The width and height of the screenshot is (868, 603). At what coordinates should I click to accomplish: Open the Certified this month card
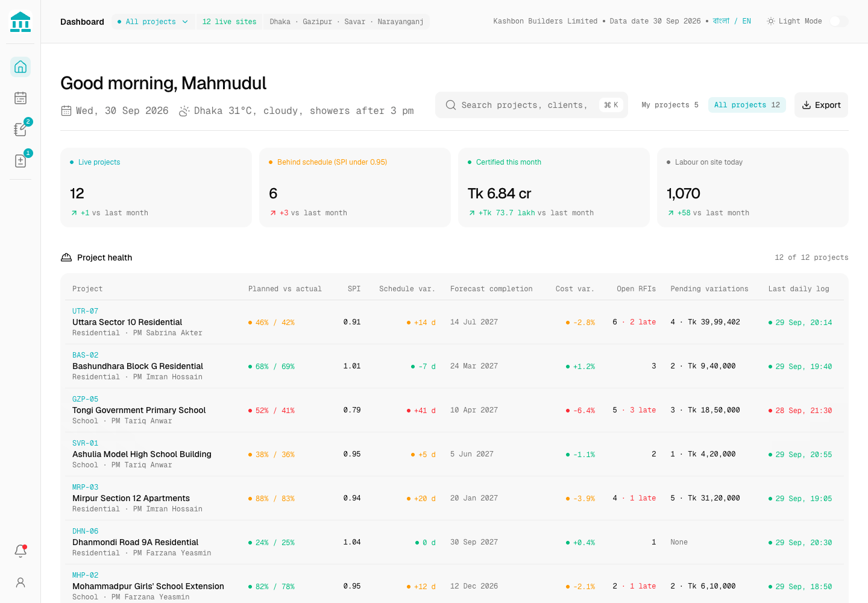(x=554, y=188)
